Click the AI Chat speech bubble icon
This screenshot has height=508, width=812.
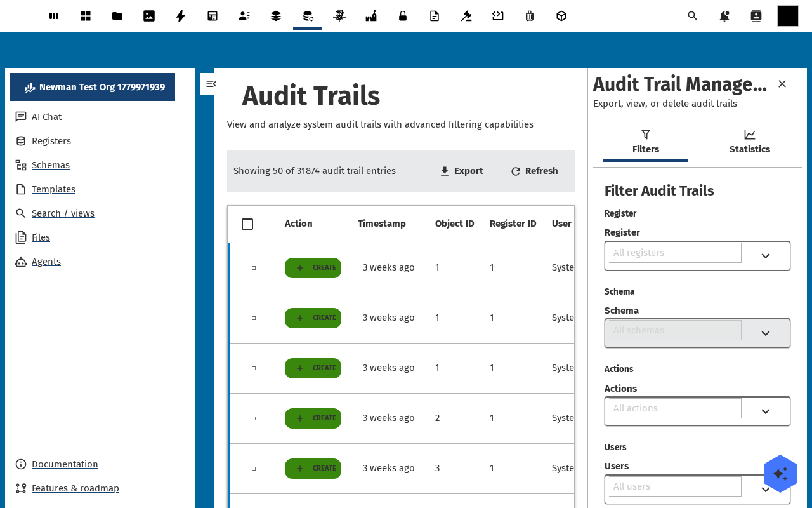[x=21, y=117]
